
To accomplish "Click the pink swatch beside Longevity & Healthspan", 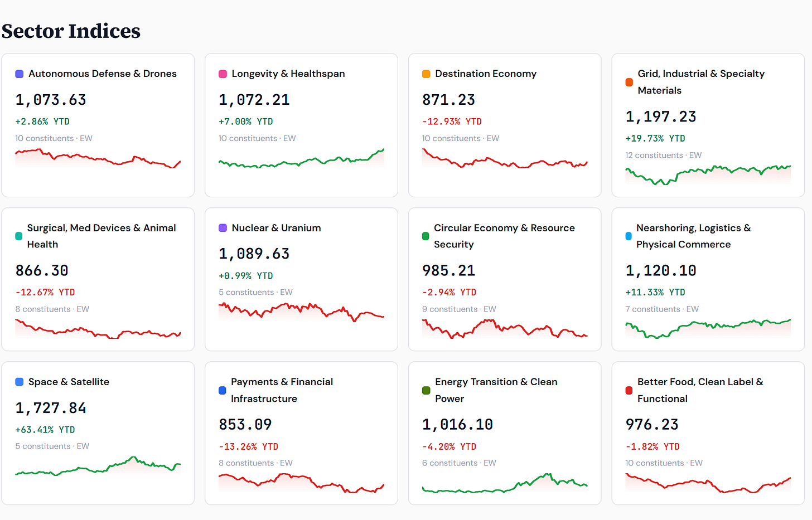I will (x=223, y=74).
